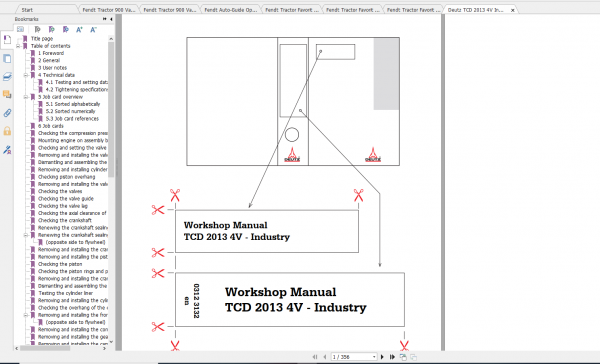The width and height of the screenshot is (600, 364).
Task: Open the Bookmarks side panel icon
Action: pos(7,40)
